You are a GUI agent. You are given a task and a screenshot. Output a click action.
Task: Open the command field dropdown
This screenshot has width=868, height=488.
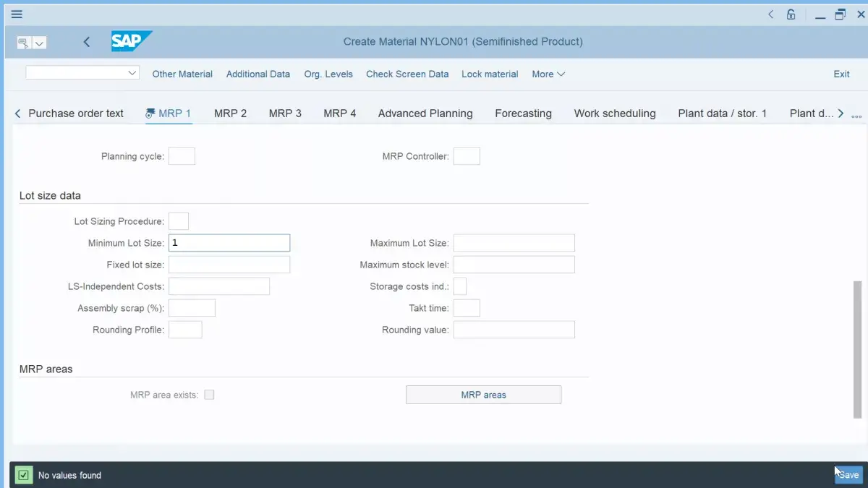[132, 73]
